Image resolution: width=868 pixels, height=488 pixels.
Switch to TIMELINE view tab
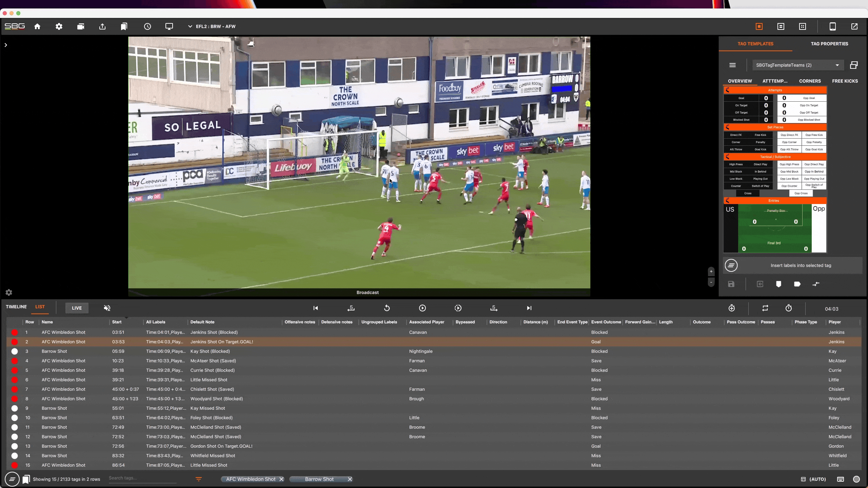tap(16, 307)
